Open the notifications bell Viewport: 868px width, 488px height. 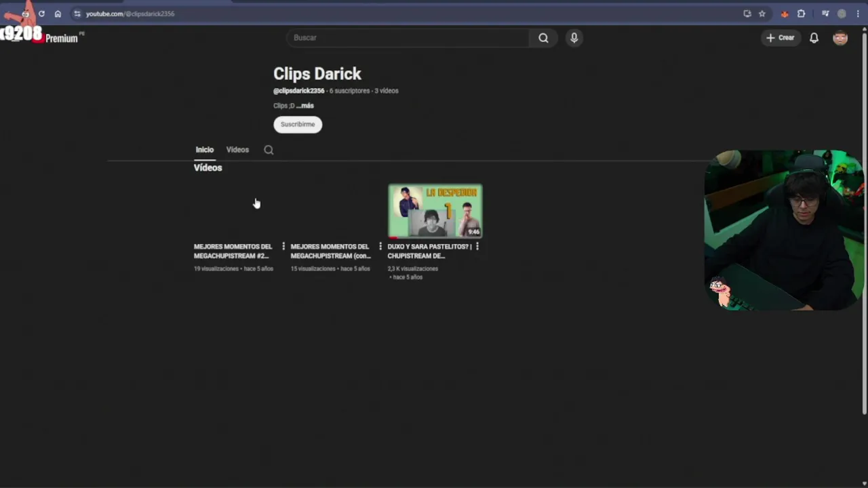click(814, 38)
